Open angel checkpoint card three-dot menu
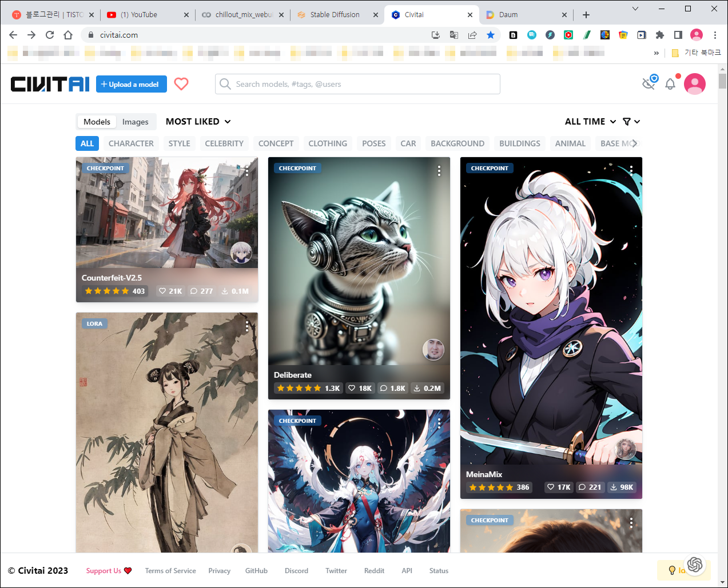The height and width of the screenshot is (588, 728). pos(439,423)
